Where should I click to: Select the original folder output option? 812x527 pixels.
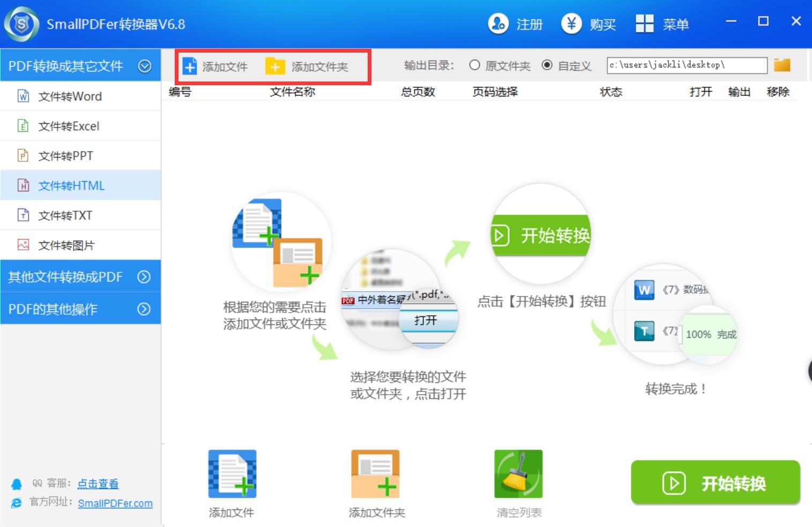tap(474, 65)
